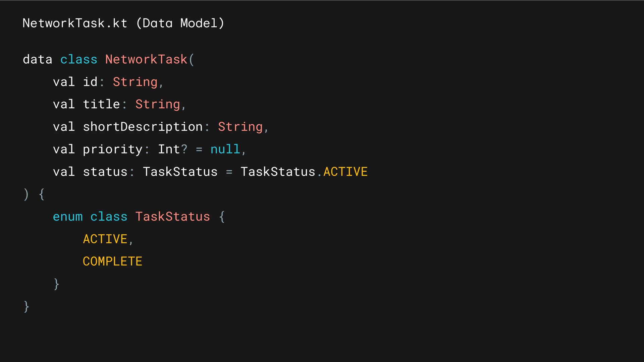Click the 'title' property name

point(101,104)
